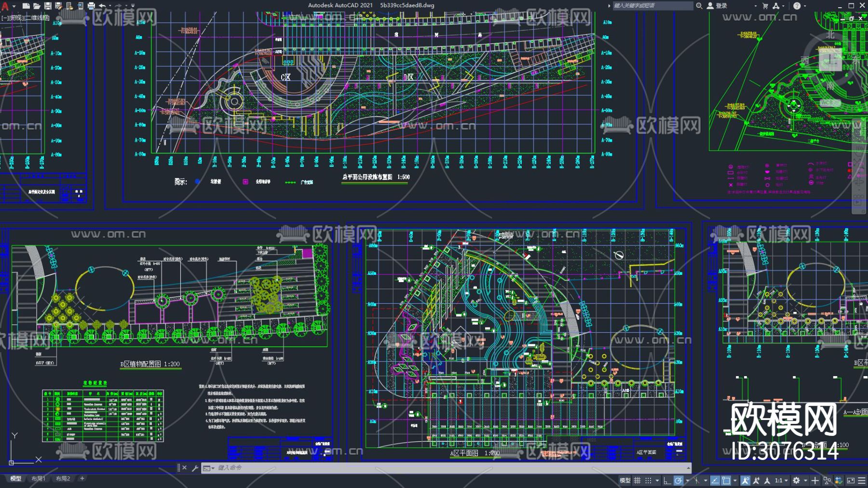Open the 二维线框 visual style menu

(37, 18)
